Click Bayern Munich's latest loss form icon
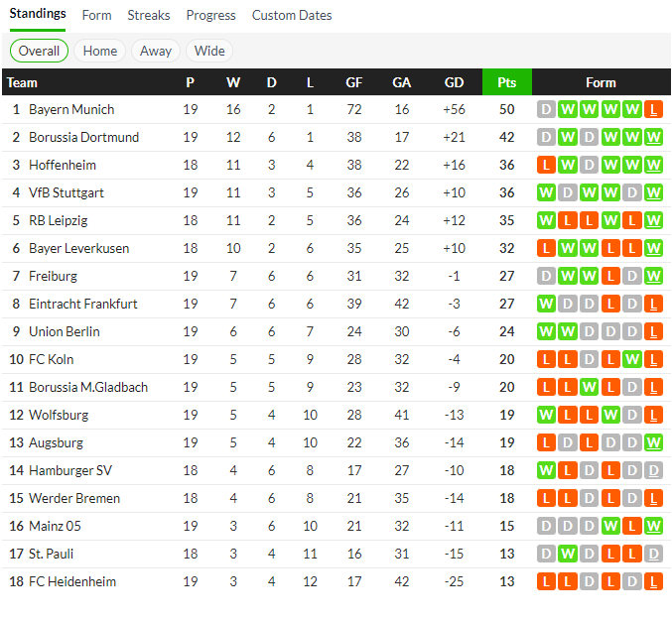672x622 pixels. 653,109
